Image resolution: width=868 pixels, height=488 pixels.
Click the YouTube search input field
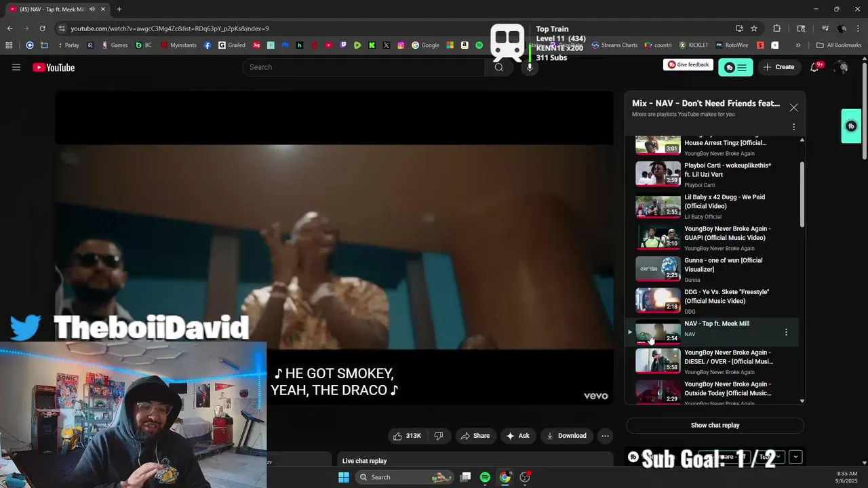363,67
